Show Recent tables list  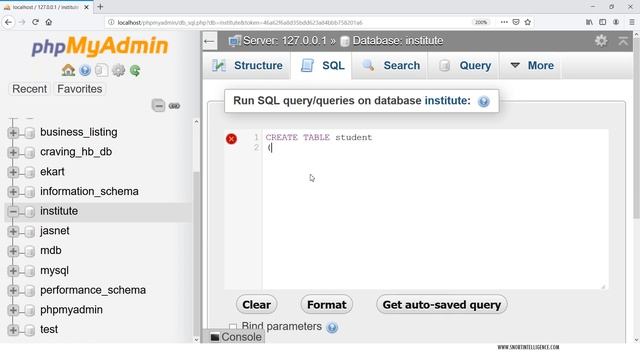[29, 89]
